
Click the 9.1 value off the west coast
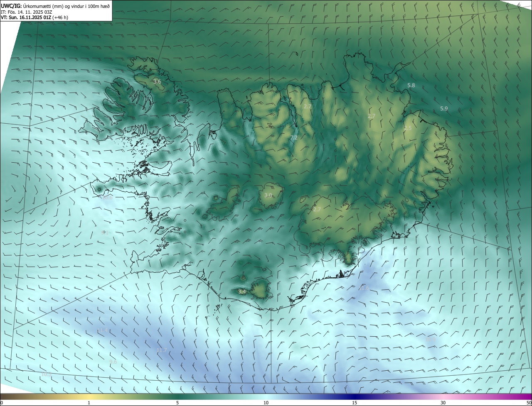click(x=105, y=232)
